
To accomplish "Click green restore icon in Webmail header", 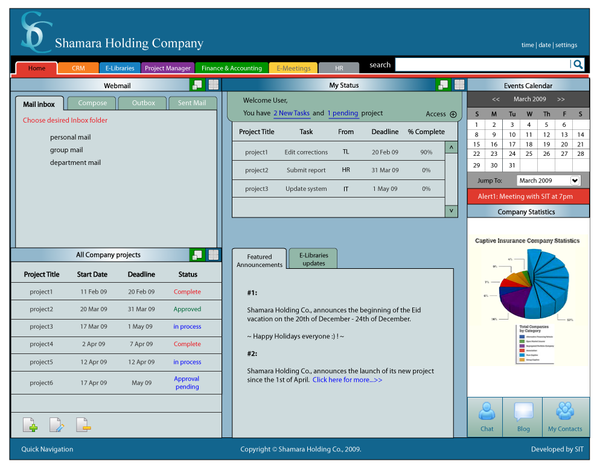I will pos(196,86).
